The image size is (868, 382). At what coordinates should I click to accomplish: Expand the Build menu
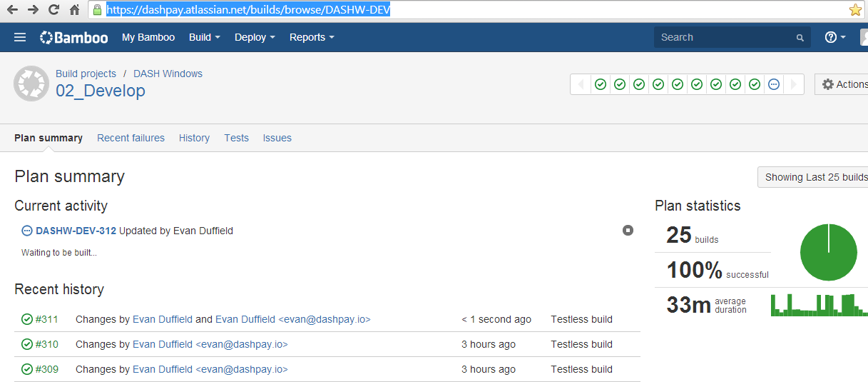pos(205,37)
